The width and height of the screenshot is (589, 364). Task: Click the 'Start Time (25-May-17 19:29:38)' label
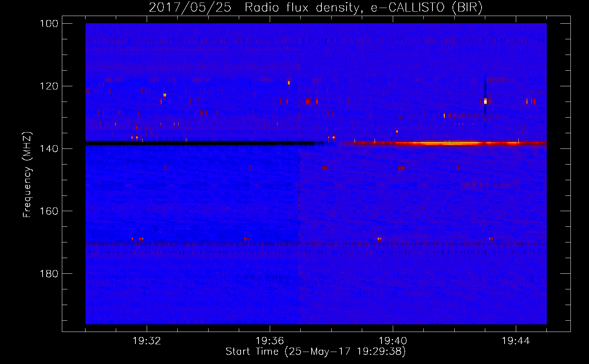click(316, 352)
